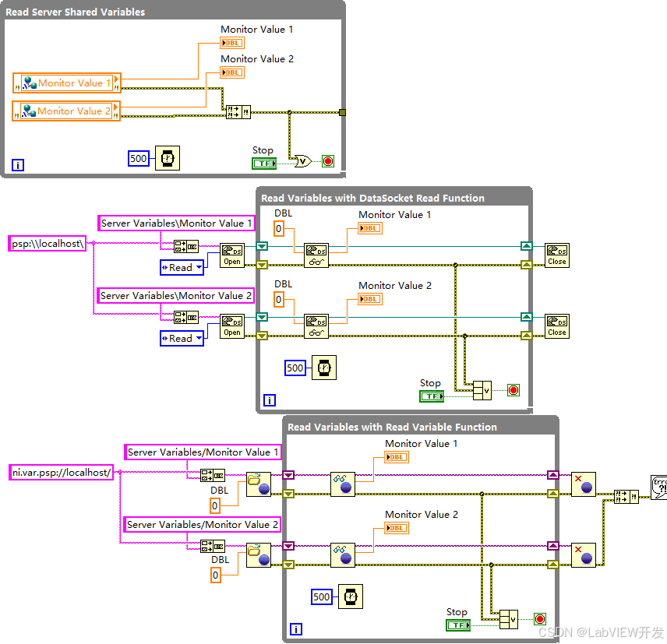Image resolution: width=667 pixels, height=644 pixels.
Task: Select the DataSocket Close function for Monitor Value 2
Action: [556, 326]
